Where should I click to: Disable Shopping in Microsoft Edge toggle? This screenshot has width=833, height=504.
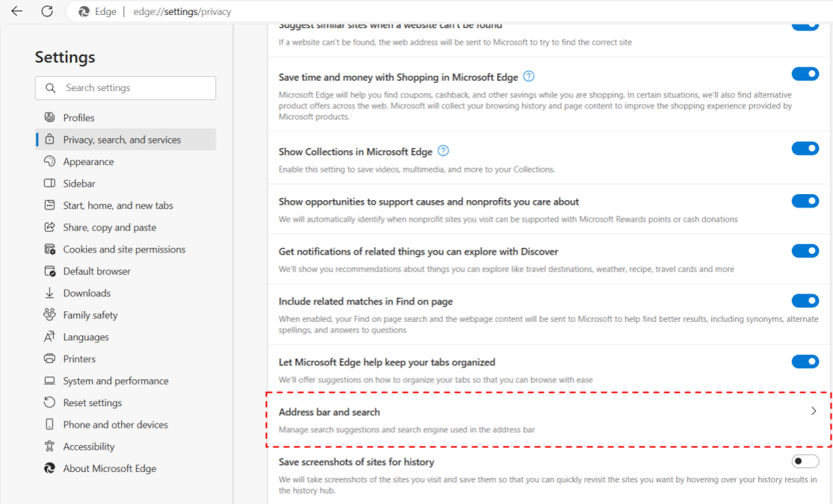click(x=805, y=75)
